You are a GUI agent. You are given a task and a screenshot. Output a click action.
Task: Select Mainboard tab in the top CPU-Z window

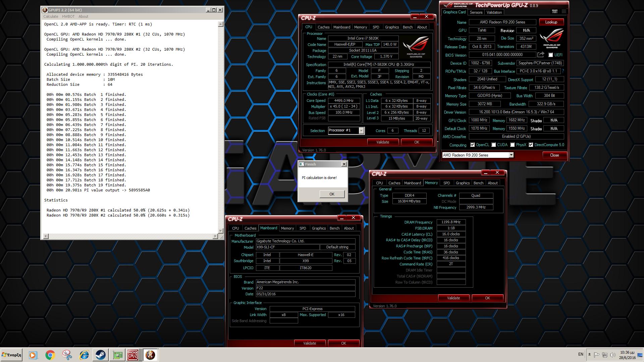(341, 27)
